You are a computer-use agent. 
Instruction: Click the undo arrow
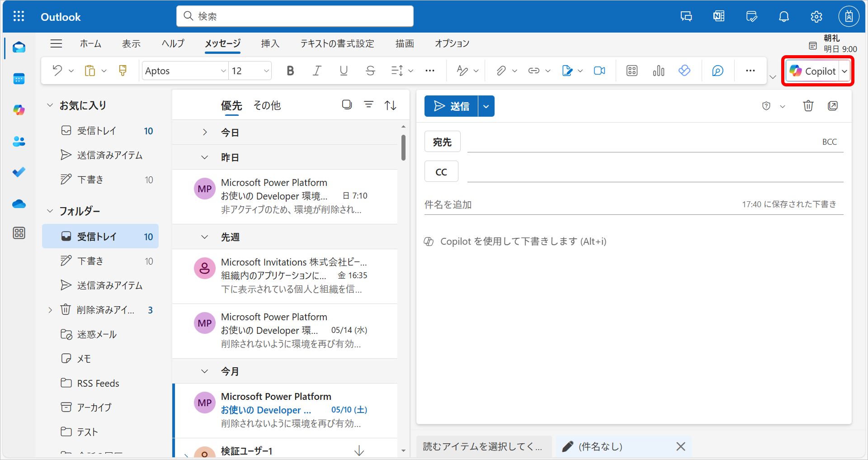point(57,71)
